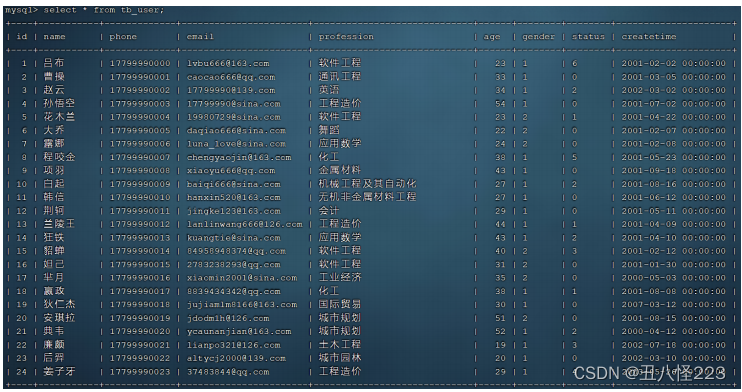Click createtime 2007-03-12 00:00:00
742x392 pixels.
(x=673, y=304)
